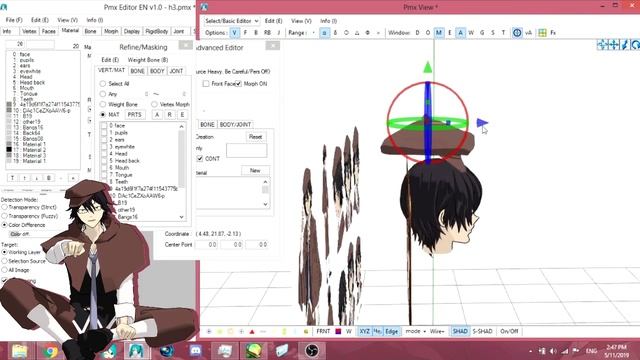
Task: Toggle bone (B) option in Pmx View
Action: tap(256, 33)
